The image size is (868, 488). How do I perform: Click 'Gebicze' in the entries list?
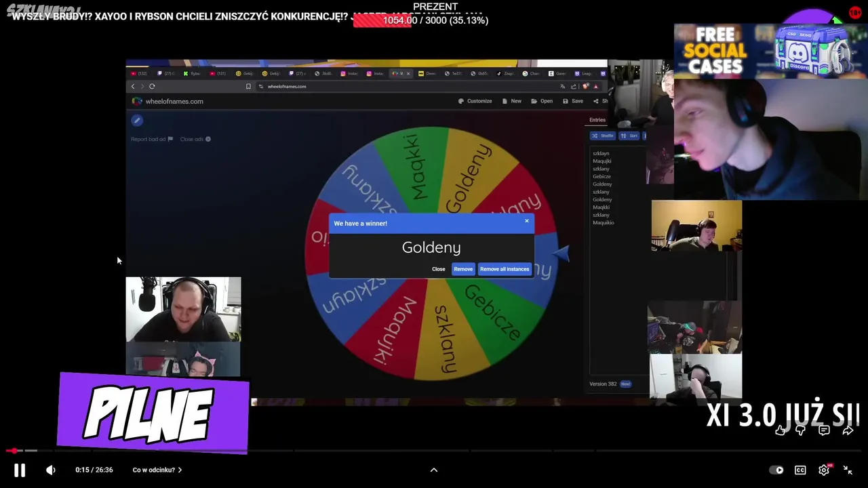click(601, 176)
